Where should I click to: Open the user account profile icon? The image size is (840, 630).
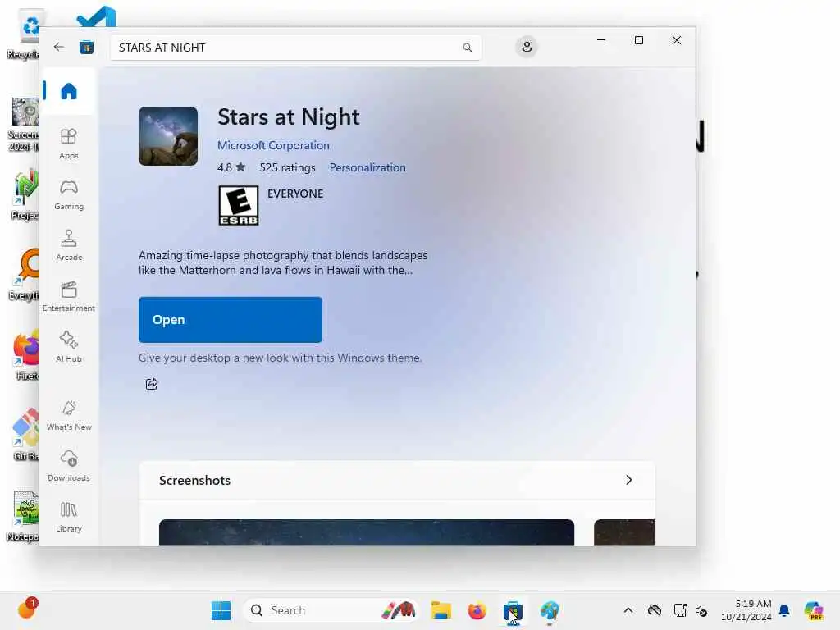pos(527,47)
